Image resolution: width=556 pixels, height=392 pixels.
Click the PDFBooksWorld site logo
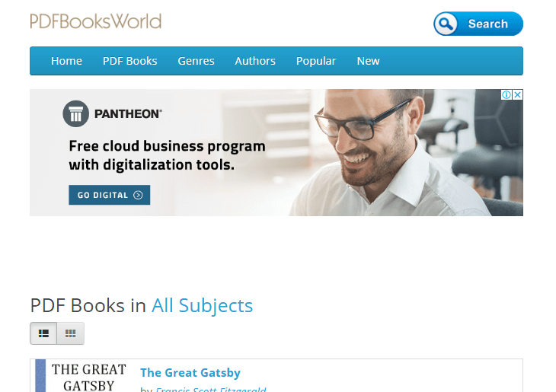pos(96,21)
